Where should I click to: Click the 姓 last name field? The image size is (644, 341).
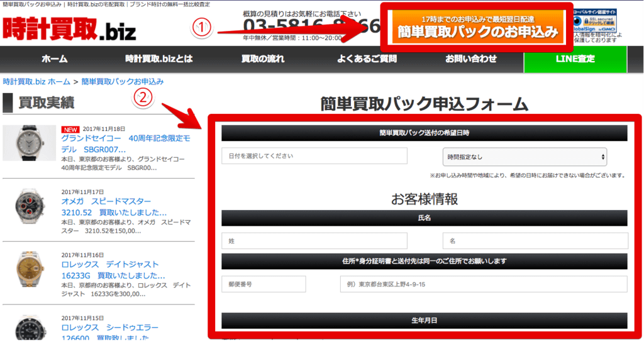[314, 241]
